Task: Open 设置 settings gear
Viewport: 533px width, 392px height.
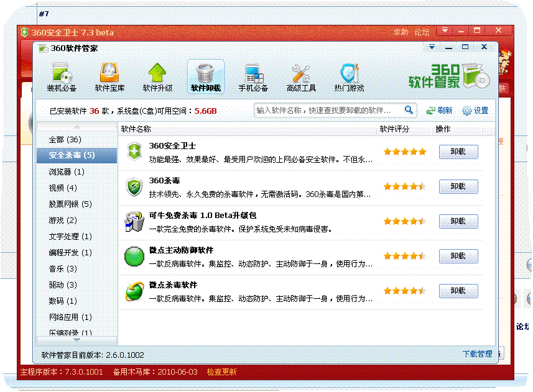Action: [467, 111]
